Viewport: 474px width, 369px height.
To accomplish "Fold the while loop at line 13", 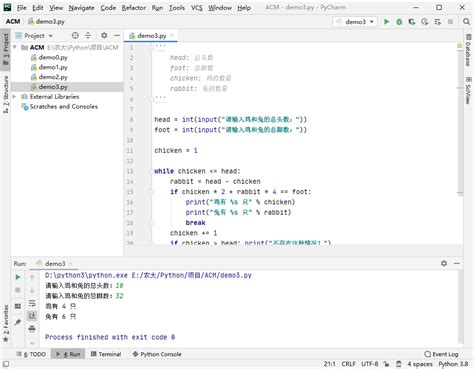I will coord(151,171).
